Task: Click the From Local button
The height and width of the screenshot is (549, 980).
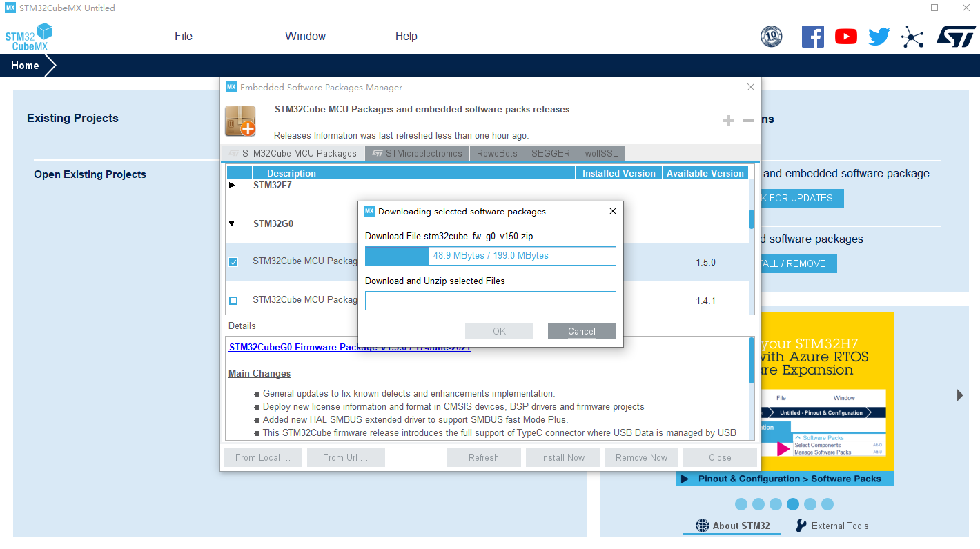Action: coord(262,457)
